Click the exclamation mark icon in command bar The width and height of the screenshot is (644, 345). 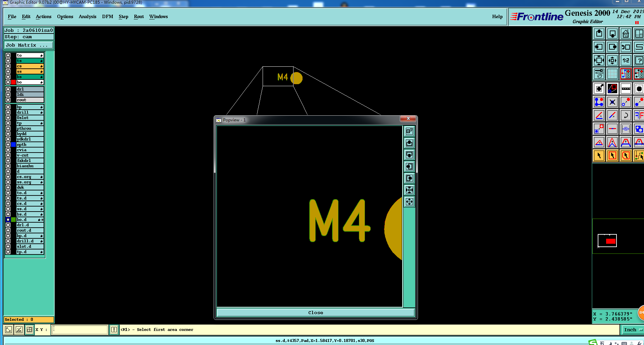(114, 330)
